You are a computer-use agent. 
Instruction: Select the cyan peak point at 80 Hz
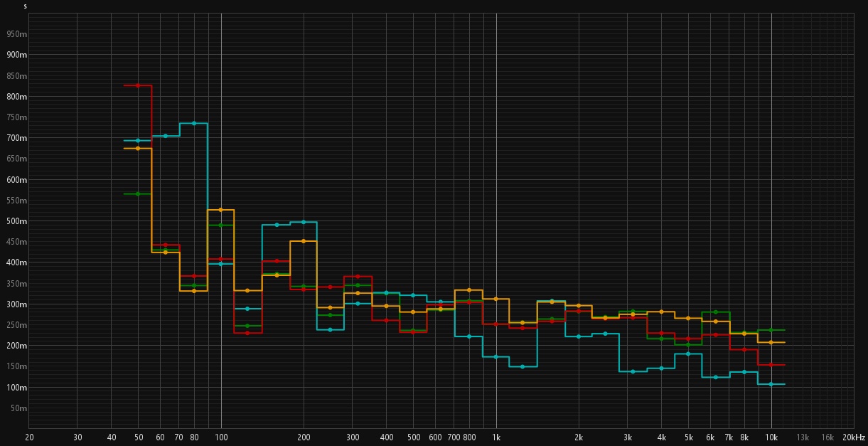(x=193, y=123)
